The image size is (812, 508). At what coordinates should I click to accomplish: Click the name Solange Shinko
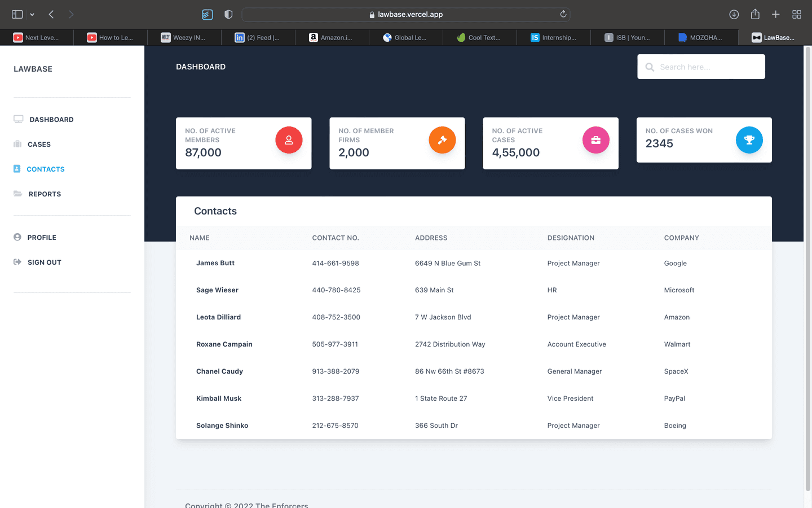222,426
